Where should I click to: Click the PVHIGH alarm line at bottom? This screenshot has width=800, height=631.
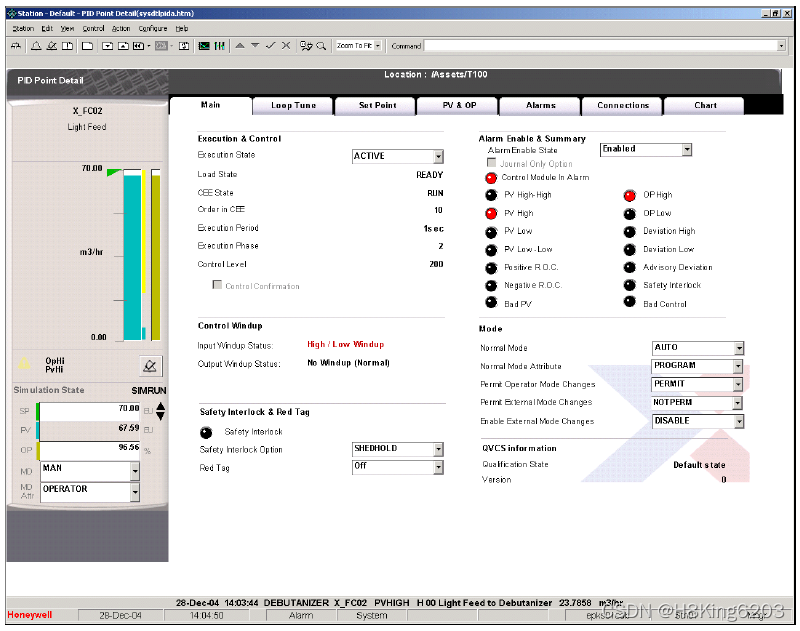399,603
